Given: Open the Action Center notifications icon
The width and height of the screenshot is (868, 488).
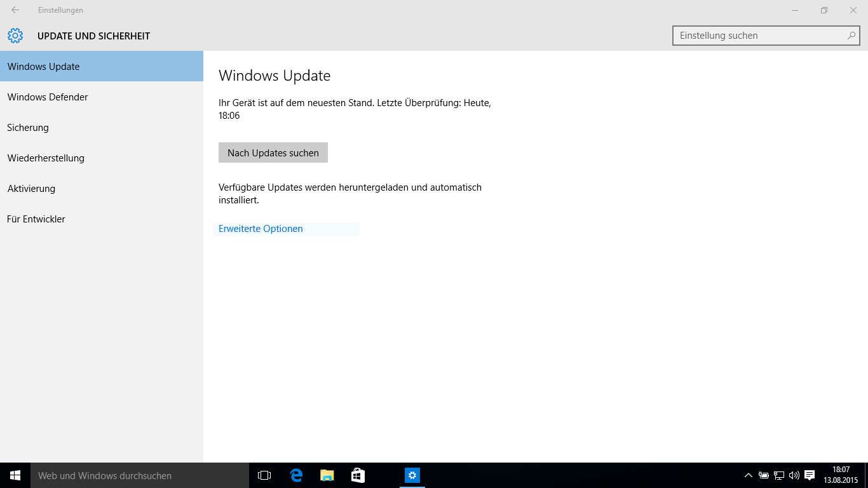Looking at the screenshot, I should point(810,475).
